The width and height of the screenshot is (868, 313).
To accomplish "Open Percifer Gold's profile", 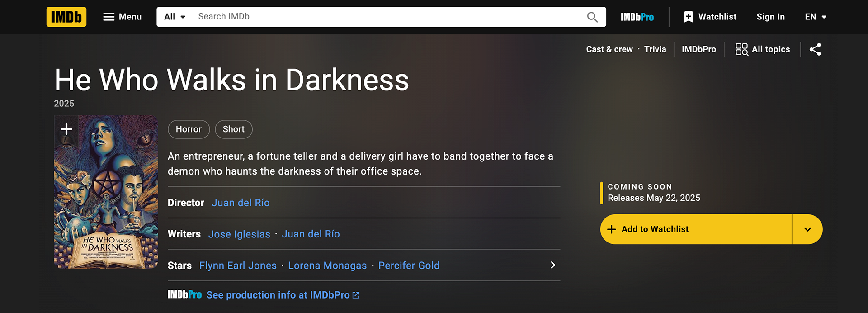I will [x=409, y=266].
